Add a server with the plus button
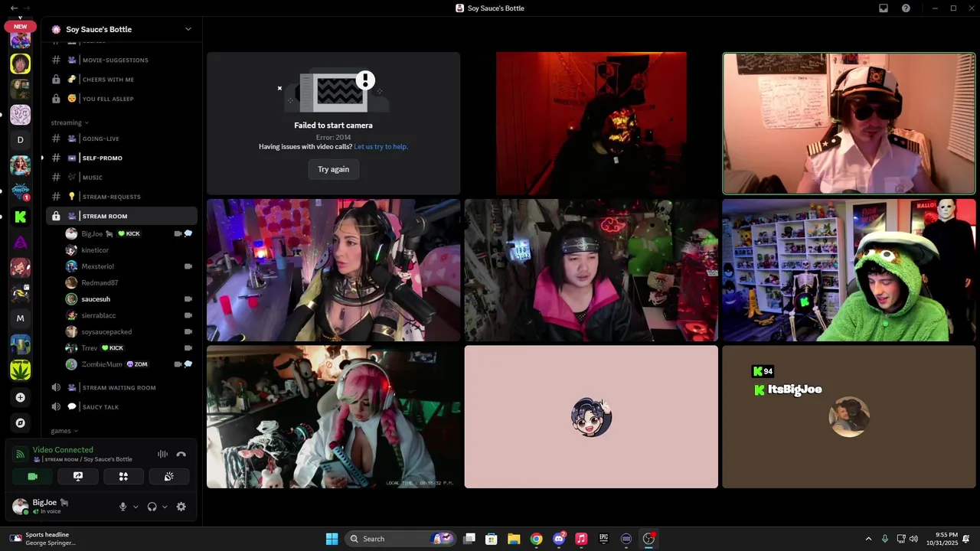This screenshot has width=980, height=551. tap(21, 397)
